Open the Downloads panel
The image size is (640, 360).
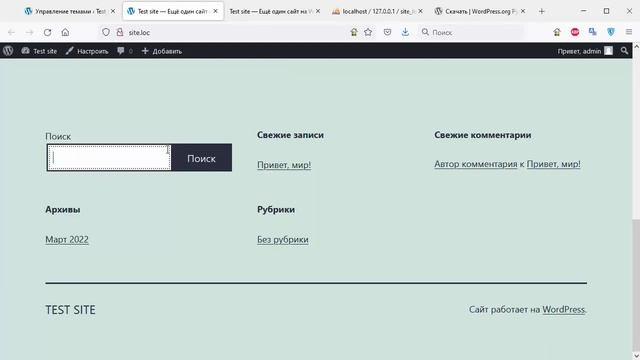[x=405, y=32]
